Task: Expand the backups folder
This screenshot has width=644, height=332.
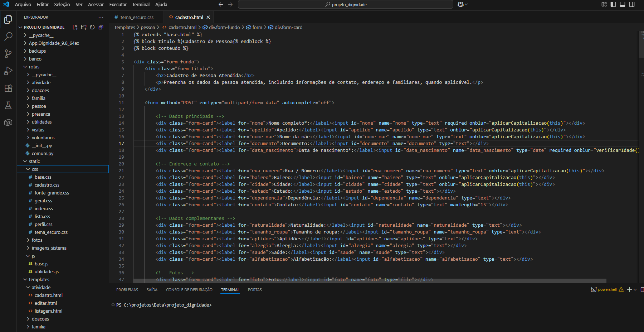Action: click(25, 51)
